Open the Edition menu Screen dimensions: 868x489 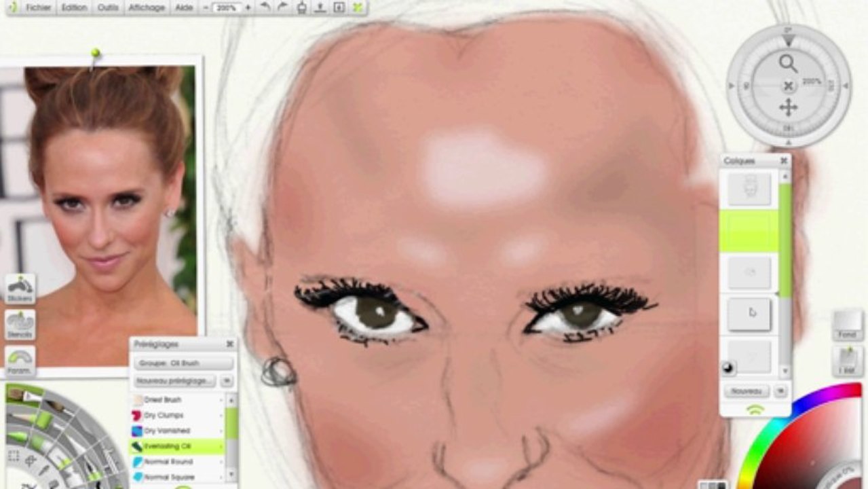[x=74, y=7]
